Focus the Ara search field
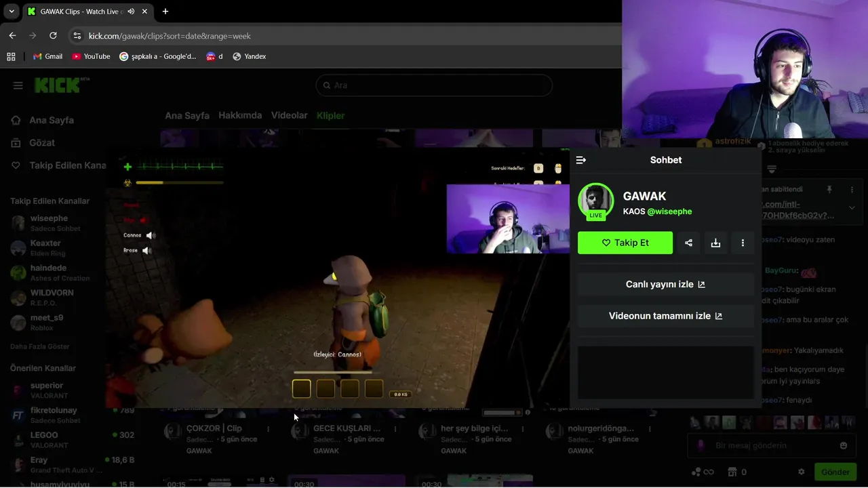Screen dimensions: 868x488 click(434, 85)
